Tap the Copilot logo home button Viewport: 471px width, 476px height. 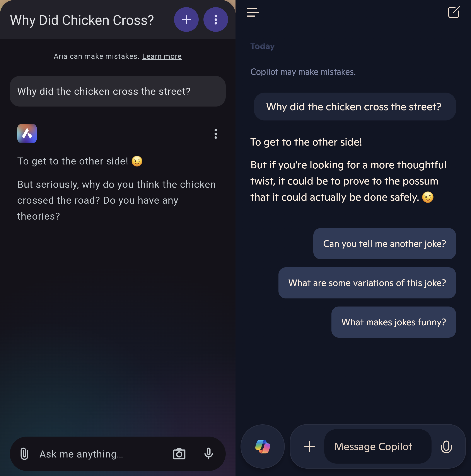(263, 446)
